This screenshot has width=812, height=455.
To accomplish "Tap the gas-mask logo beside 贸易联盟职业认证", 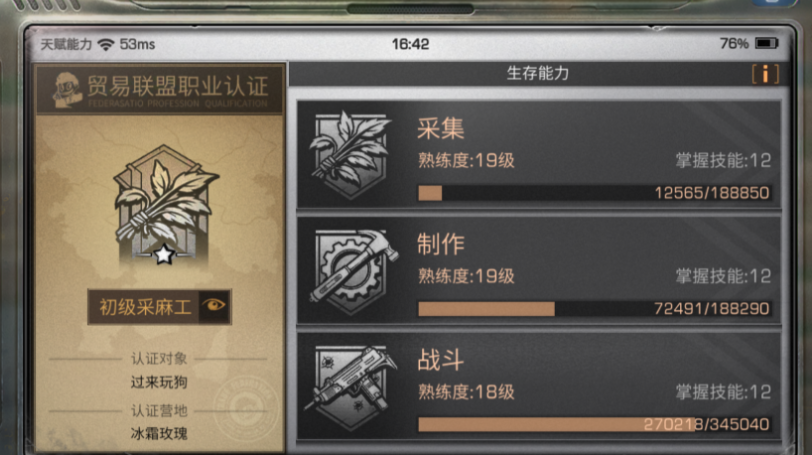I will (x=67, y=90).
